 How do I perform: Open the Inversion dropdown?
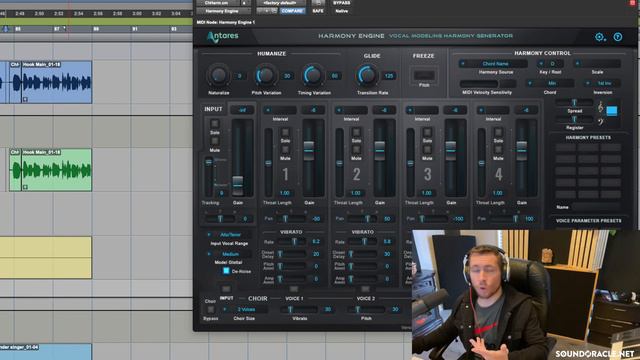point(603,83)
